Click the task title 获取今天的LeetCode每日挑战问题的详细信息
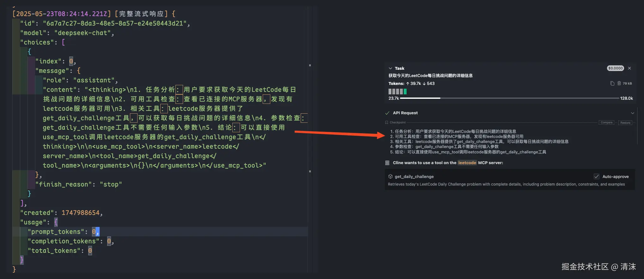644x279 pixels. point(431,76)
